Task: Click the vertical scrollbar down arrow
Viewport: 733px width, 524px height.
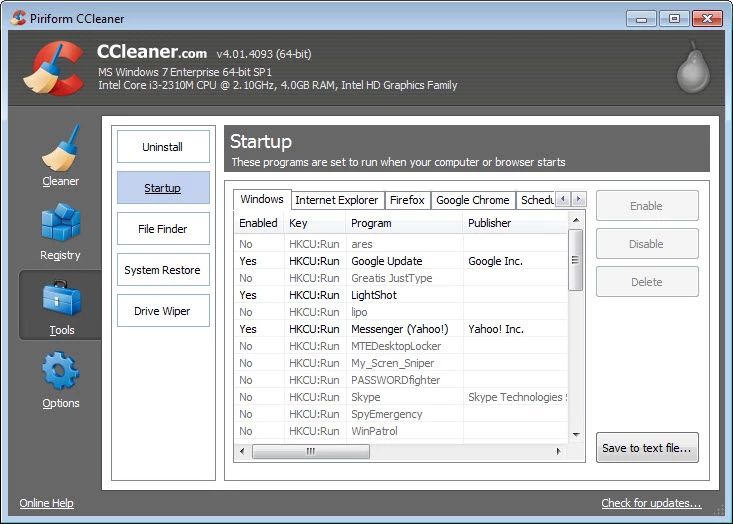Action: pyautogui.click(x=575, y=435)
